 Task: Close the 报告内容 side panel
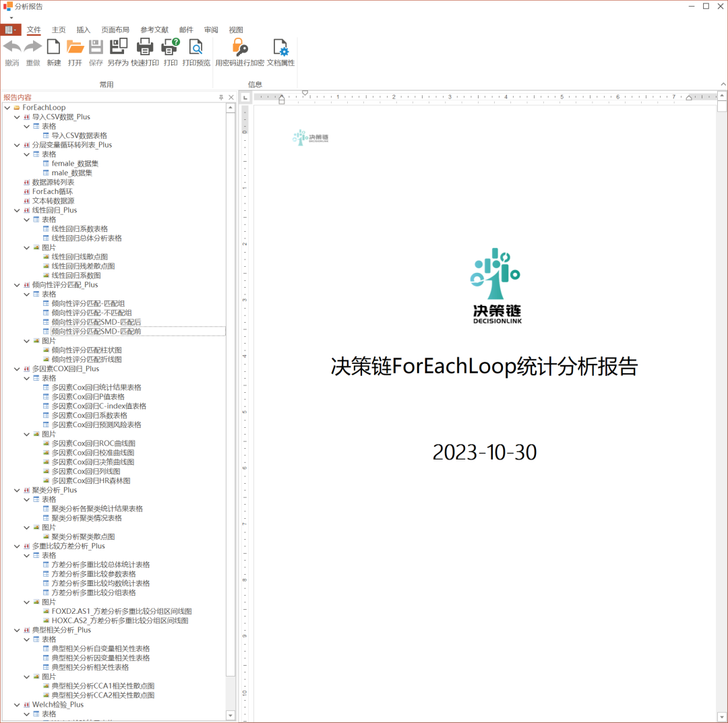click(231, 98)
